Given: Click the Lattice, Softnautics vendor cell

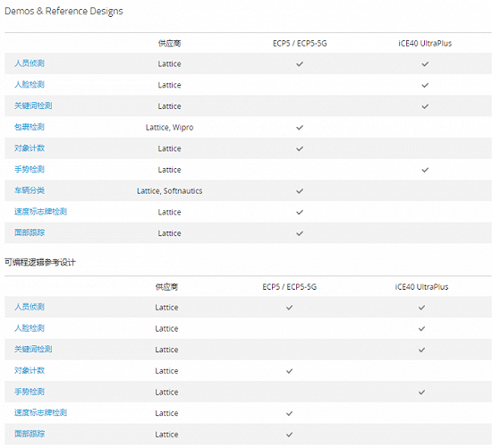Looking at the screenshot, I should pos(169,190).
